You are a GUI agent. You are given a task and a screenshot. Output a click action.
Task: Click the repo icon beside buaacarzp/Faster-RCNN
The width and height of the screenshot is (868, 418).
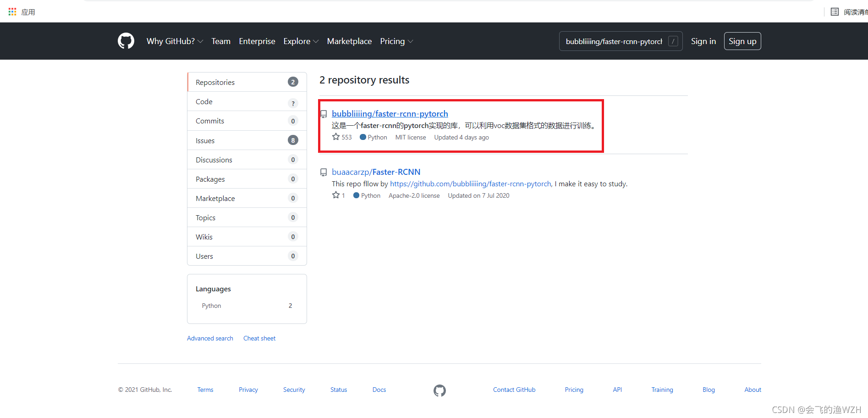click(324, 172)
